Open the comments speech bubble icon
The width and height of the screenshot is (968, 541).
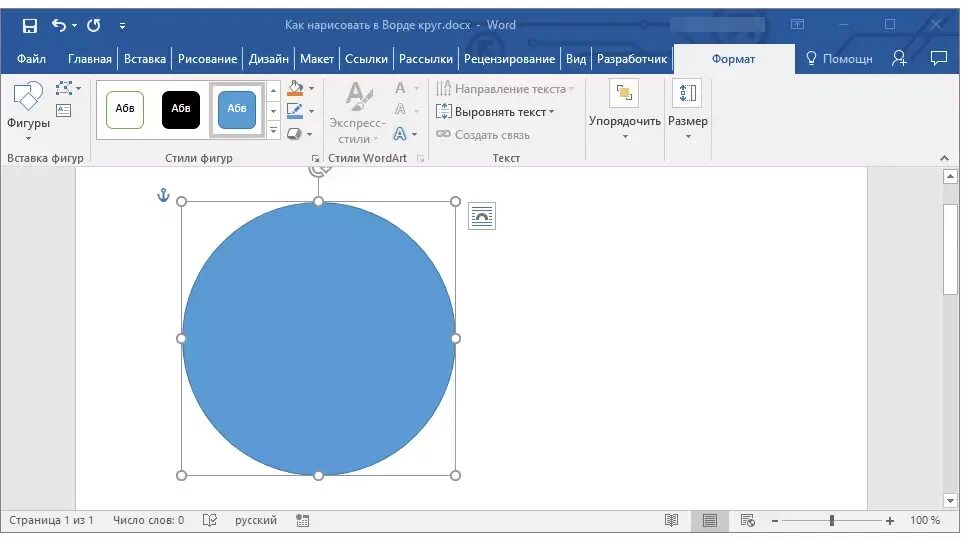(938, 59)
